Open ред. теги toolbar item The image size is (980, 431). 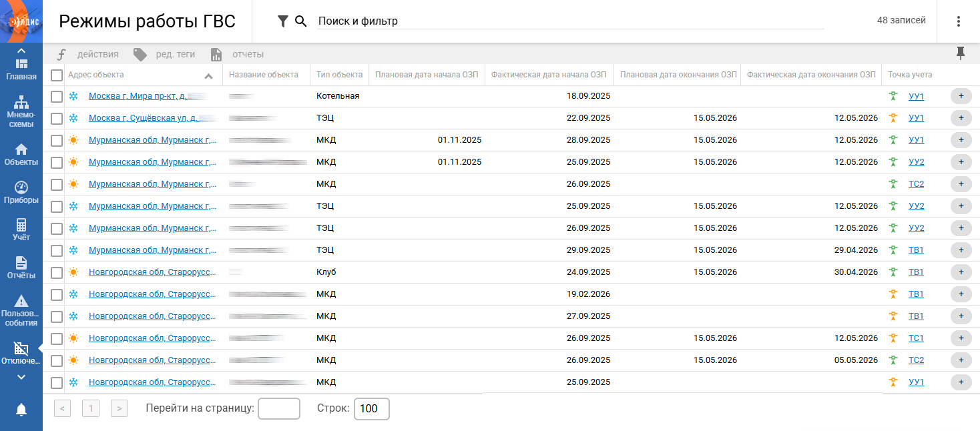coord(164,54)
